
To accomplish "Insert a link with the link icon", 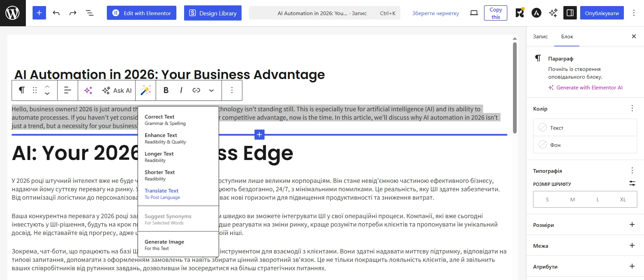I will 196,90.
